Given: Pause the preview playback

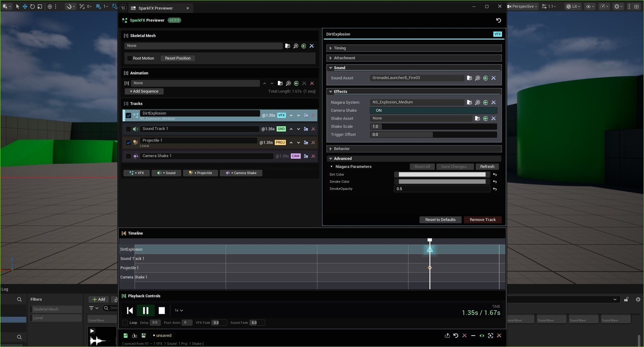Looking at the screenshot, I should [146, 310].
